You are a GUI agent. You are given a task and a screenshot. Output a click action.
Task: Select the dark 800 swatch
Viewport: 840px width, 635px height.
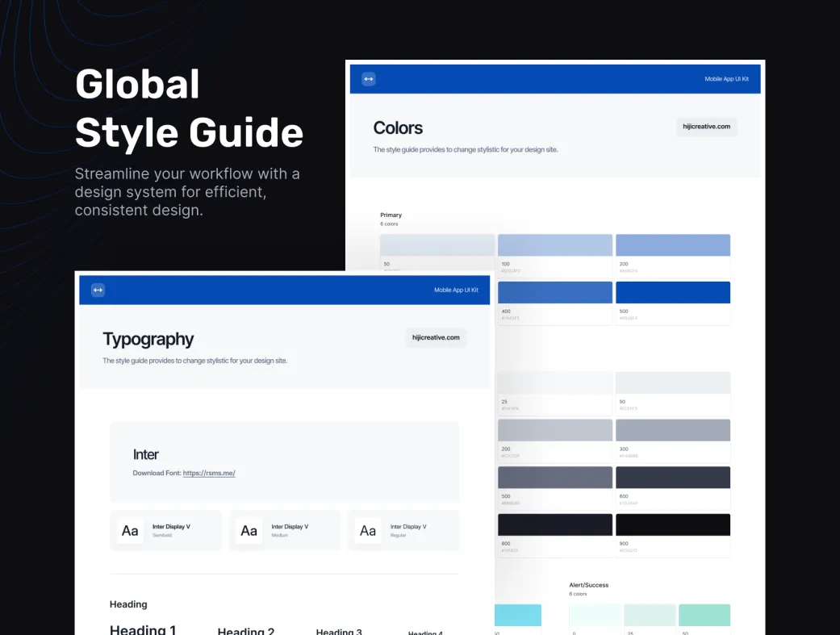[x=555, y=524]
